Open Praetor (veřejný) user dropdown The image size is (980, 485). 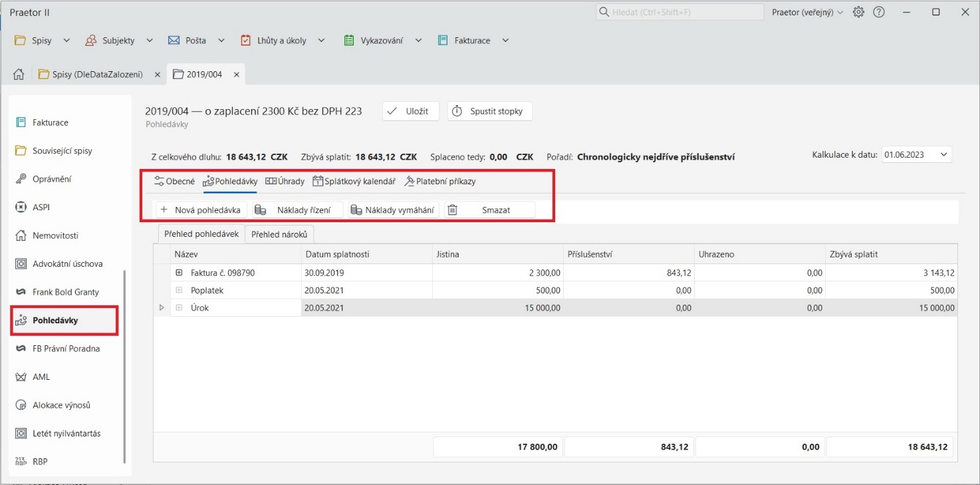click(807, 12)
